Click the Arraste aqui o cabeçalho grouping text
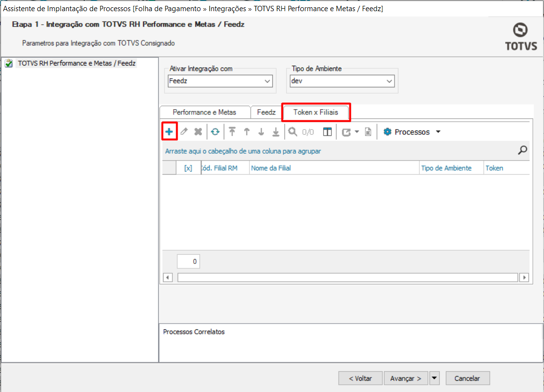 (x=243, y=151)
